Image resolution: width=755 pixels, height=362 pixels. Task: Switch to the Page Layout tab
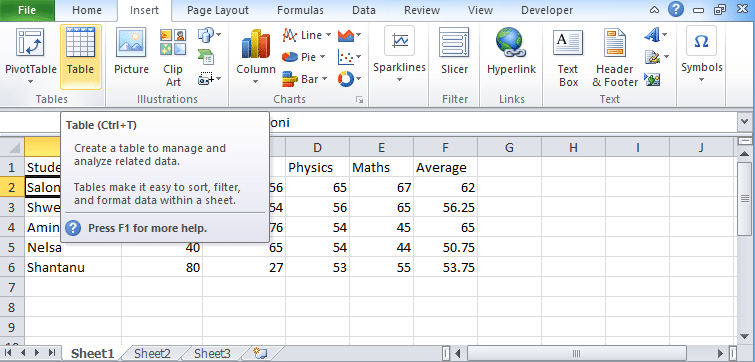click(x=218, y=10)
